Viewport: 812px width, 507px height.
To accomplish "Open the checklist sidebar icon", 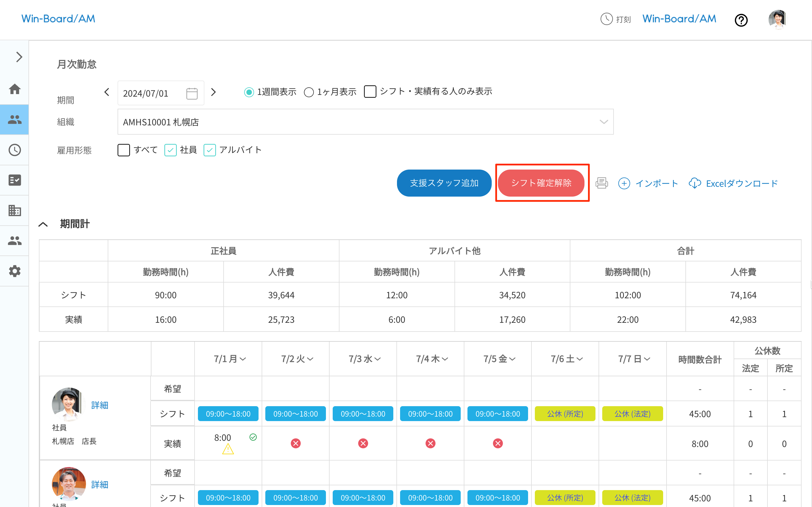I will 14,180.
